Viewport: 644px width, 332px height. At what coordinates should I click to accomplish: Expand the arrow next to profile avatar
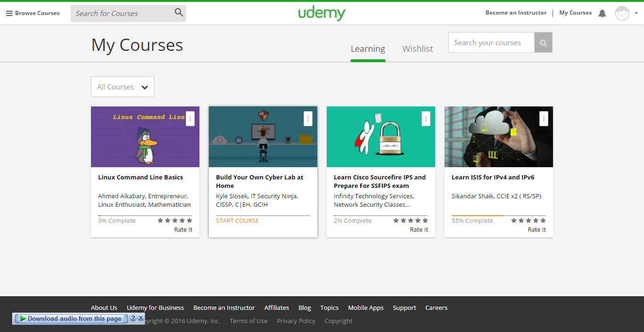click(636, 14)
